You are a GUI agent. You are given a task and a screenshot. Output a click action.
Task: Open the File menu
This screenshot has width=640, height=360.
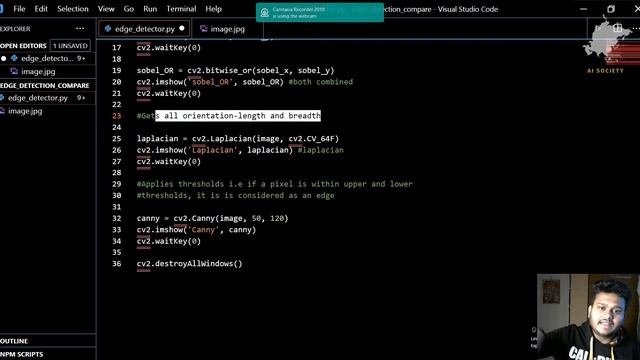pyautogui.click(x=19, y=9)
